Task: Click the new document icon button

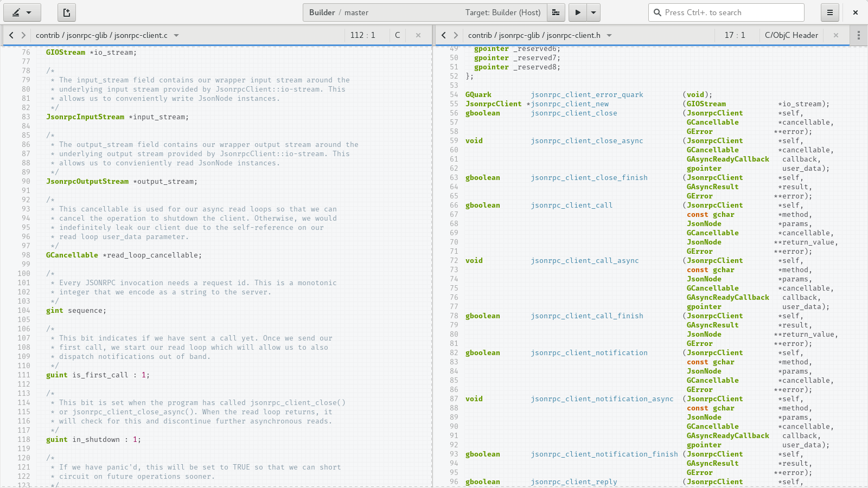Action: click(x=67, y=12)
